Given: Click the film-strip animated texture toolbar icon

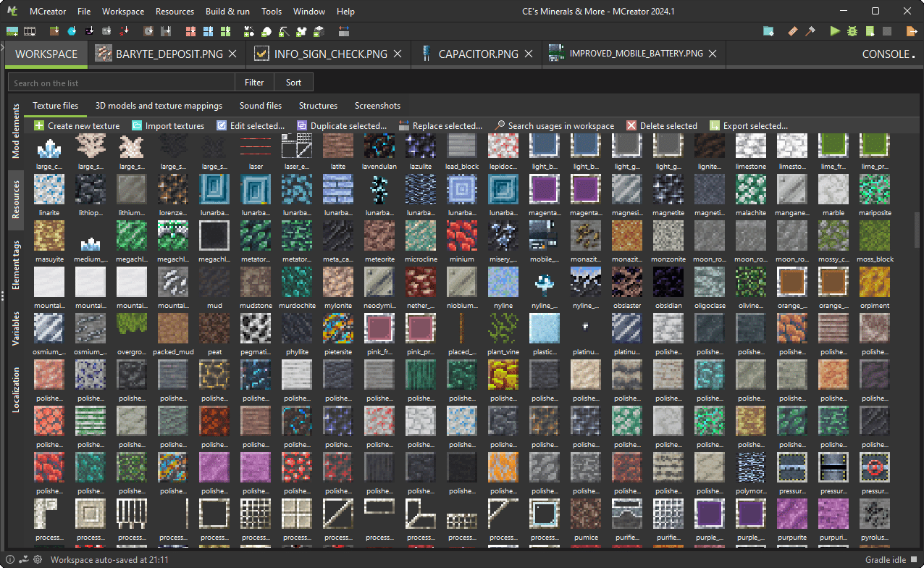Looking at the screenshot, I should coord(30,31).
